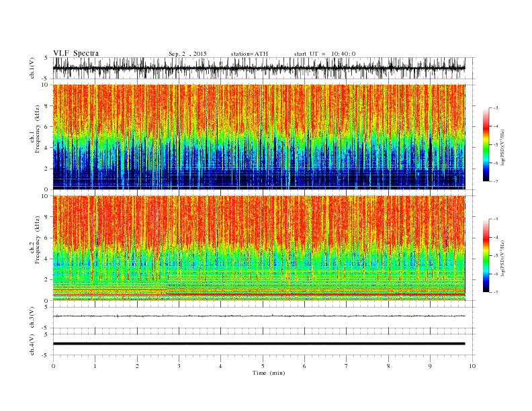The height and width of the screenshot is (411, 532).
Task: Click the time axis tick label 5
Action: 263,366
